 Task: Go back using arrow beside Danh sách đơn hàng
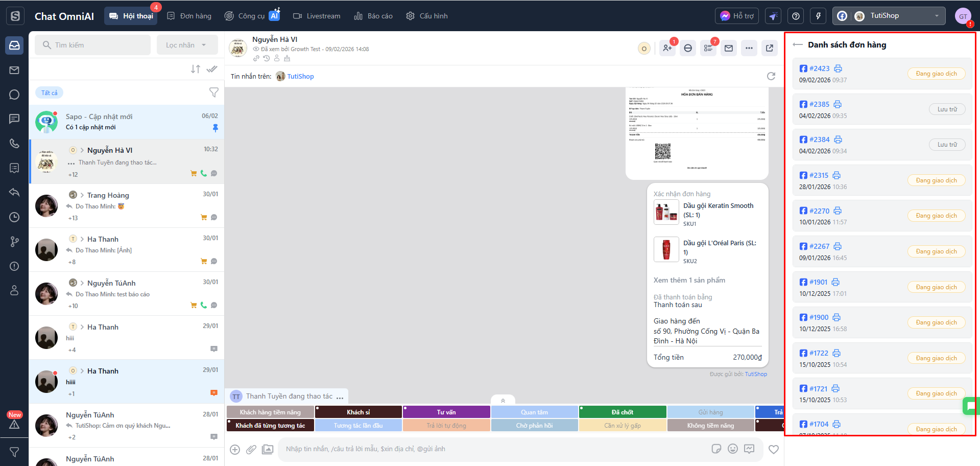[798, 44]
